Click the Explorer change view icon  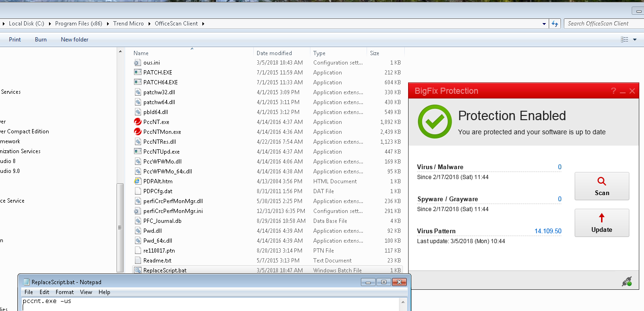tap(625, 40)
